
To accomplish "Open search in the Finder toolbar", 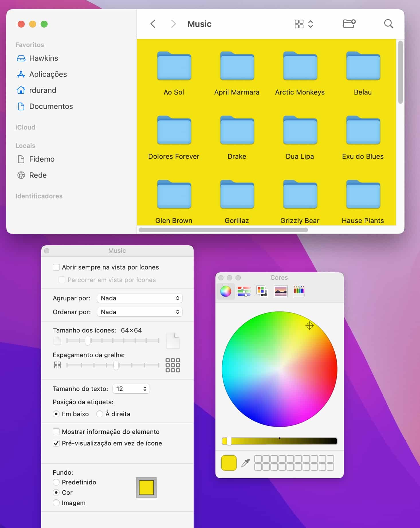I will (x=388, y=24).
